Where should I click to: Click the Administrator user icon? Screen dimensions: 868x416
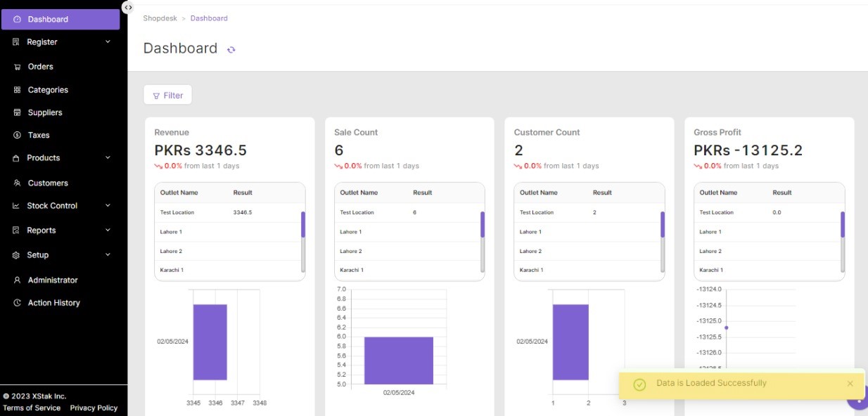[x=17, y=280]
